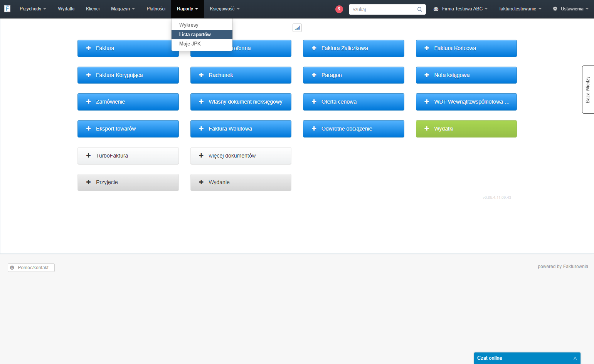
Task: Click the red notification badge showing 5
Action: (339, 9)
